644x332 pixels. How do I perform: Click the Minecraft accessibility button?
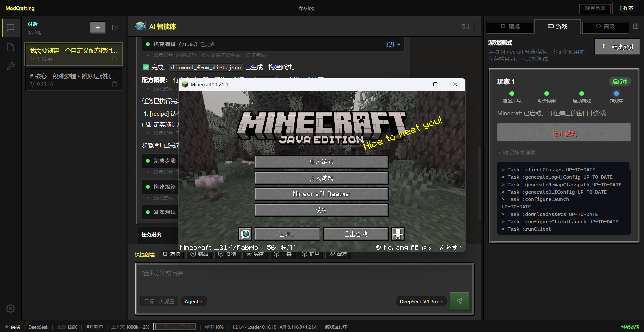(398, 234)
